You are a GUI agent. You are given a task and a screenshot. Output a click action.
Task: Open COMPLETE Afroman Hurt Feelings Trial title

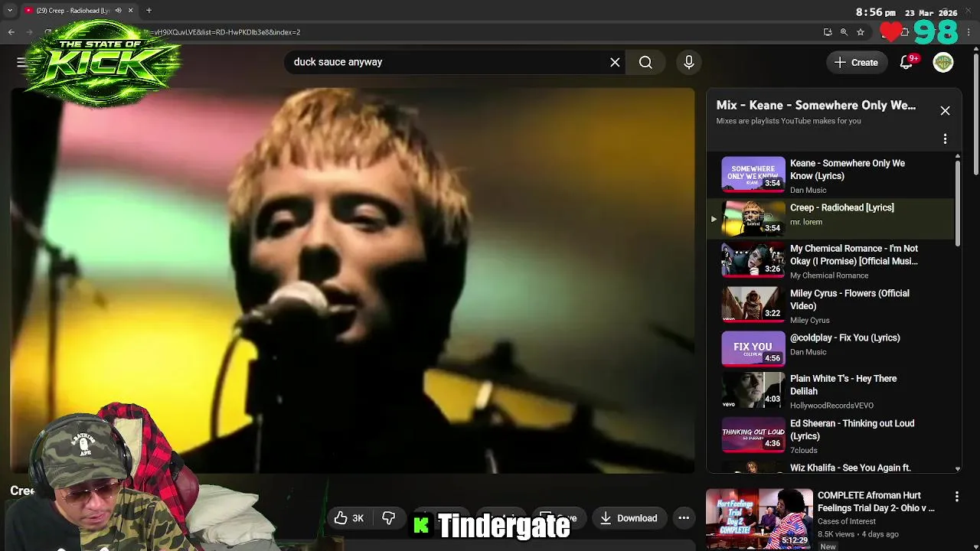[876, 501]
